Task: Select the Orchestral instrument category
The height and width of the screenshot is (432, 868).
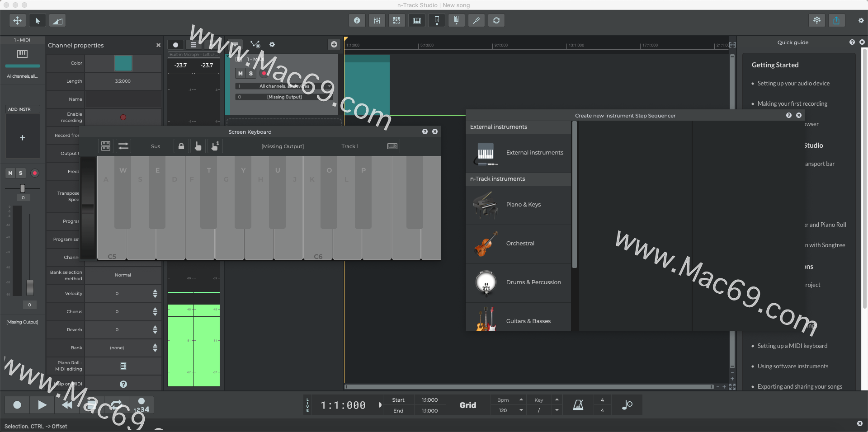Action: click(519, 244)
